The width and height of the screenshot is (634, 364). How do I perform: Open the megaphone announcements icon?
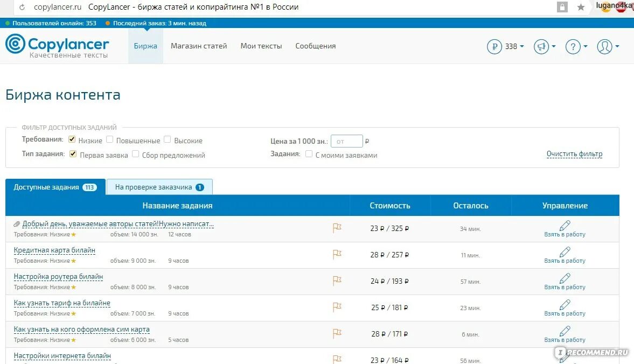541,46
